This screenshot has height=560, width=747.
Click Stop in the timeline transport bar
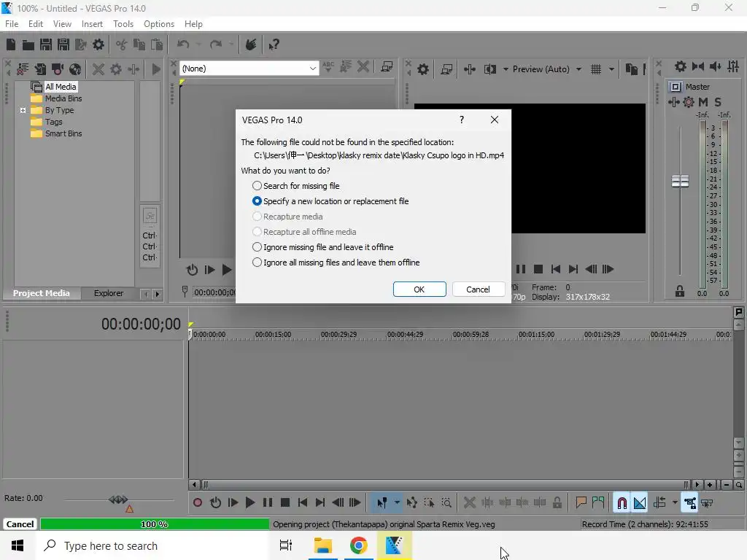pyautogui.click(x=285, y=502)
